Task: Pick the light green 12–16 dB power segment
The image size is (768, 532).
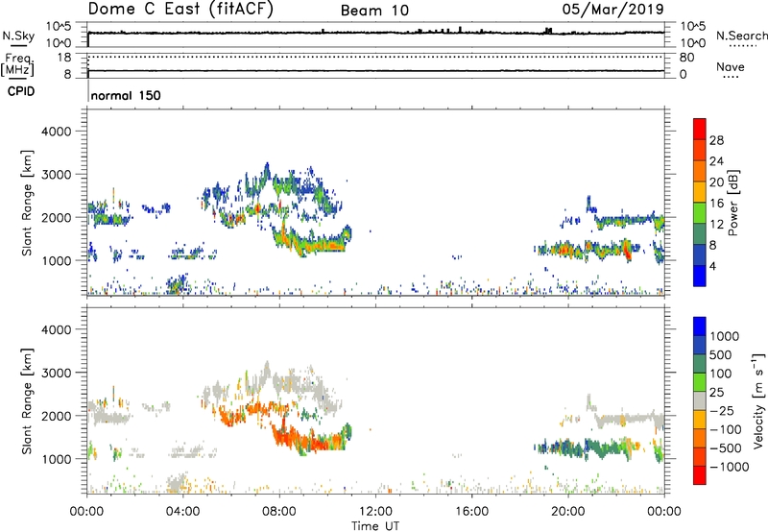Action: point(700,213)
